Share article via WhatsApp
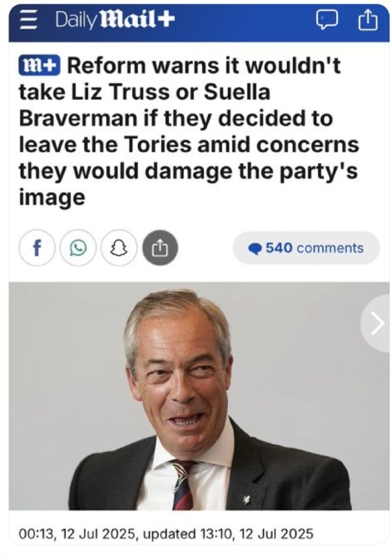This screenshot has width=392, height=558. point(78,248)
